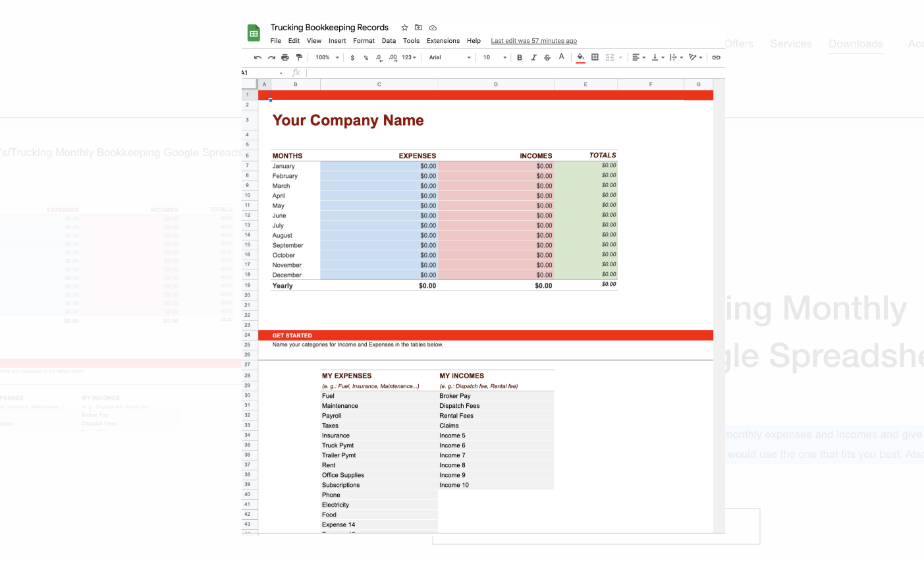Click the Undo icon
Viewport: 924px width, 562px height.
point(258,57)
